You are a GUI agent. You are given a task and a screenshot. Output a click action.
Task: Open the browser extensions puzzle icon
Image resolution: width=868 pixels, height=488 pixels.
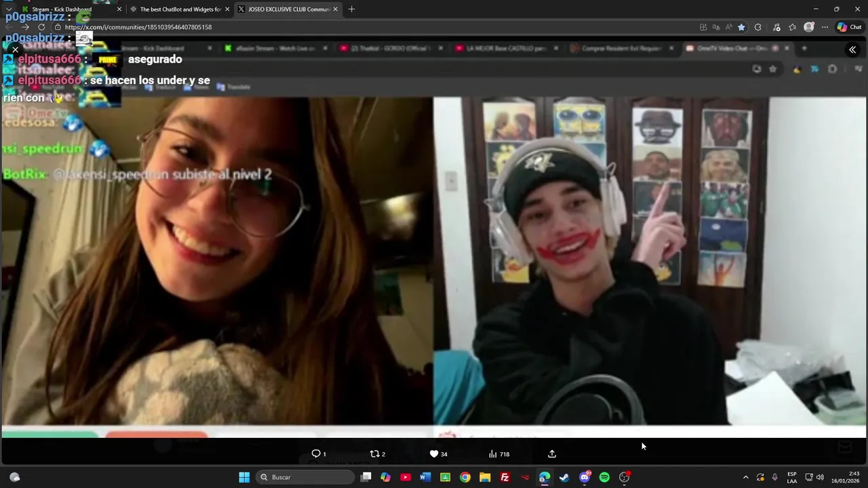[758, 27]
